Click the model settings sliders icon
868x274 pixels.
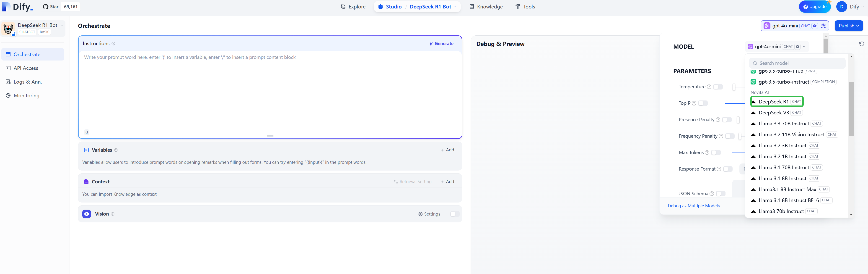823,26
